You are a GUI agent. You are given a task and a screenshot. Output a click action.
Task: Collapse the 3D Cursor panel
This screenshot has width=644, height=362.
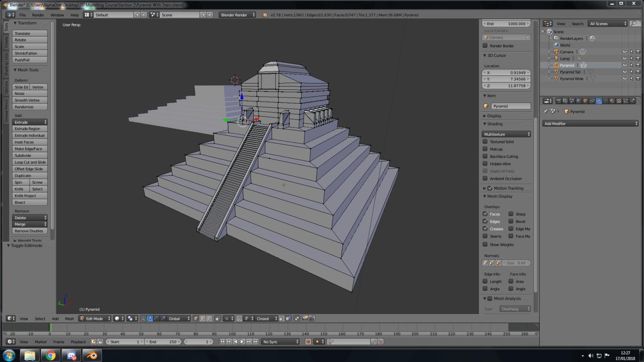click(485, 56)
